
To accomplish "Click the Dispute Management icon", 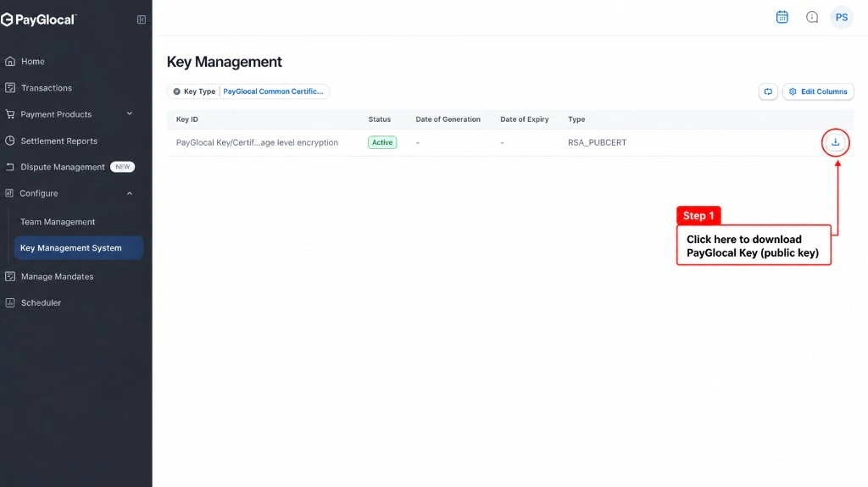I will click(x=10, y=167).
